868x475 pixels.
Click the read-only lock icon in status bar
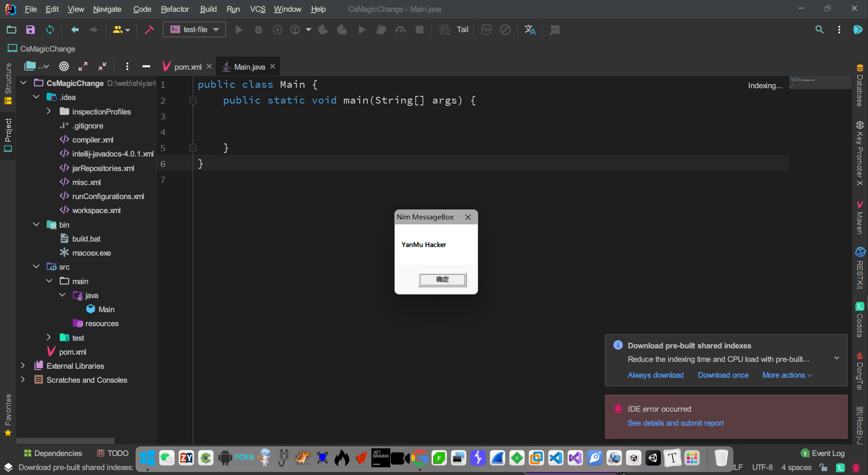click(823, 467)
